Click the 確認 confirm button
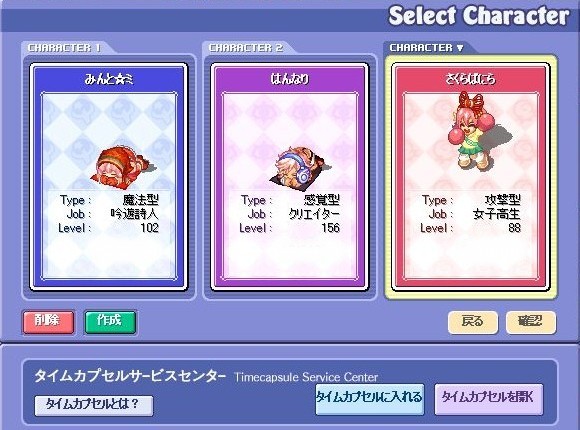This screenshot has height=430, width=580. (530, 322)
